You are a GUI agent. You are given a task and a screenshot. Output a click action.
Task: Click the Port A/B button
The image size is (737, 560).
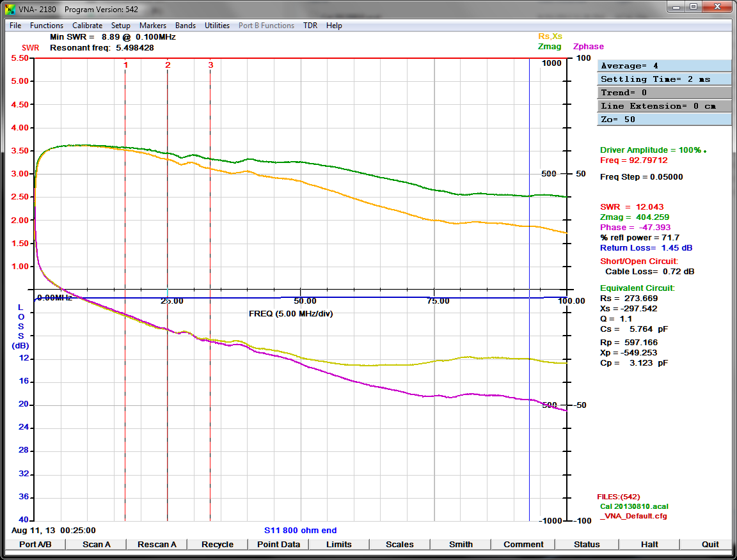point(35,545)
